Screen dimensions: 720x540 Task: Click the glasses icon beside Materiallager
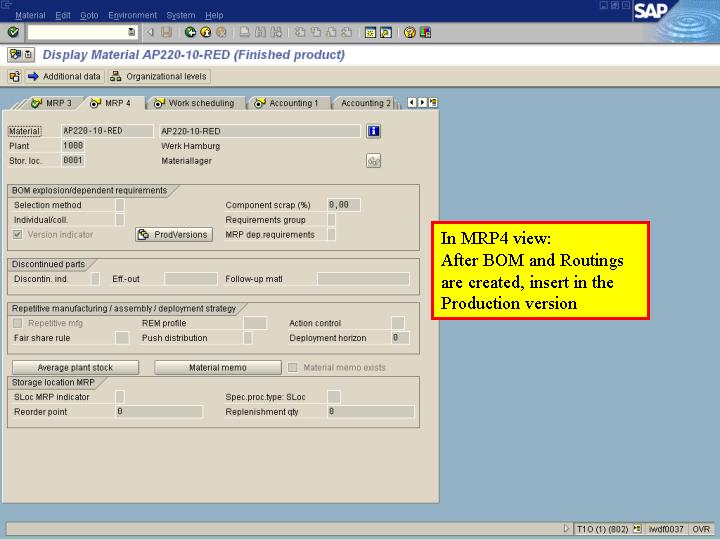pyautogui.click(x=373, y=161)
